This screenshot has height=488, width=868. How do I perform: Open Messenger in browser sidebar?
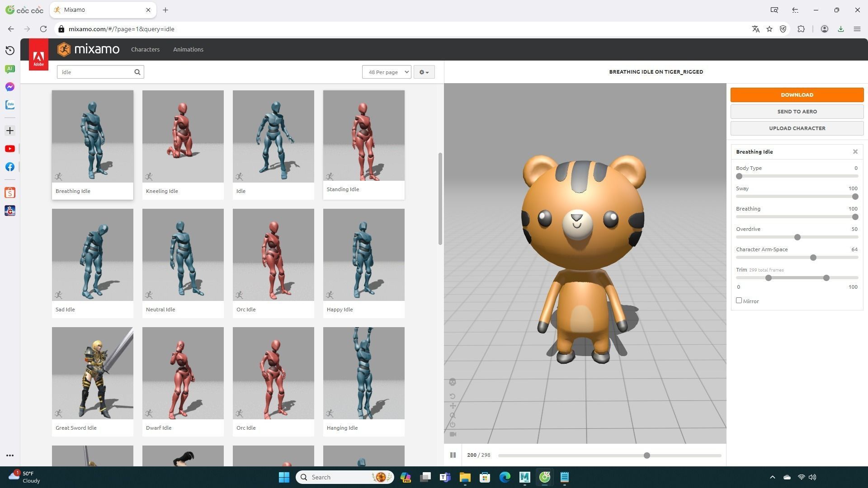coord(10,87)
